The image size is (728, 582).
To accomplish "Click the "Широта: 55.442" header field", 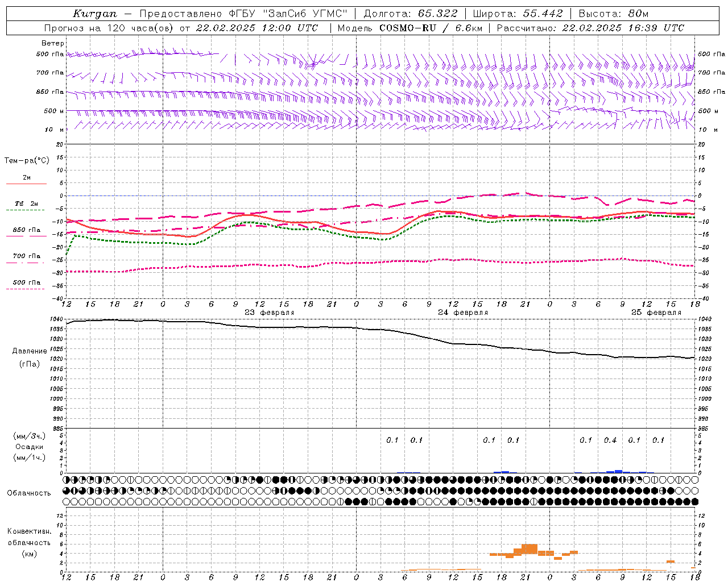I will [518, 14].
